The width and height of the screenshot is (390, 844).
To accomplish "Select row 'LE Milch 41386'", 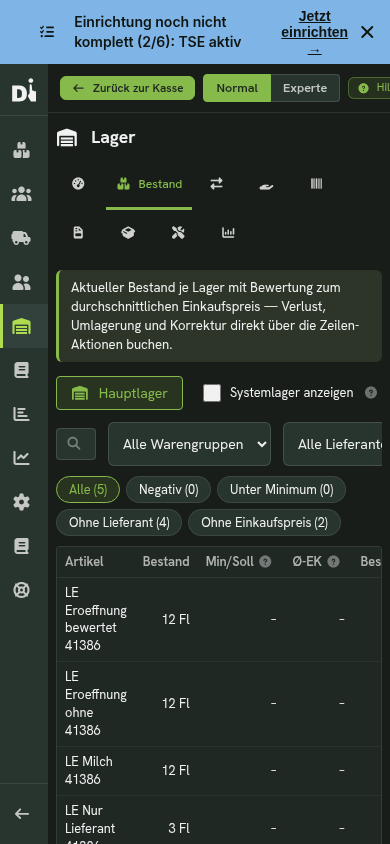I will (219, 771).
